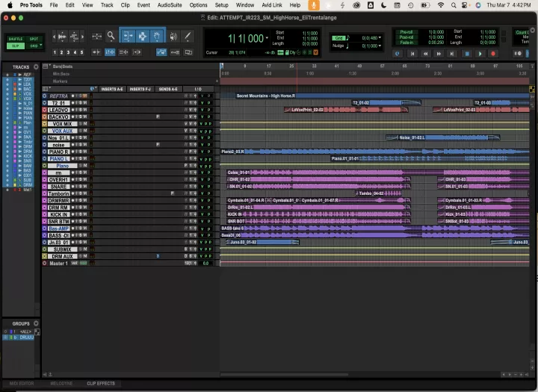The image size is (538, 392).
Task: Open the Avid Link menu
Action: pos(272,5)
